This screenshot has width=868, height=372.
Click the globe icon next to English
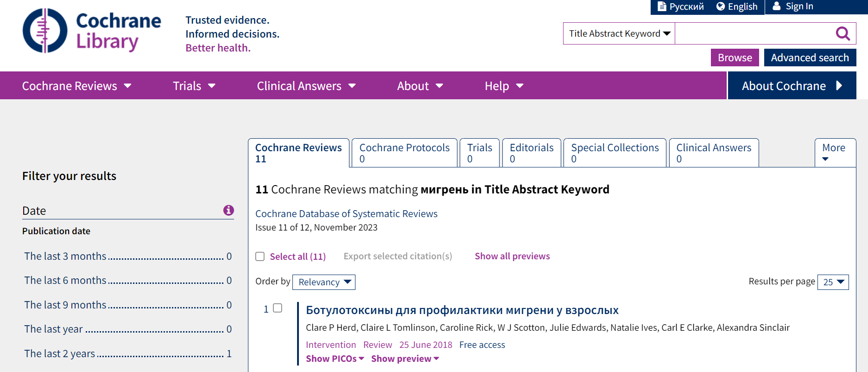[x=721, y=6]
